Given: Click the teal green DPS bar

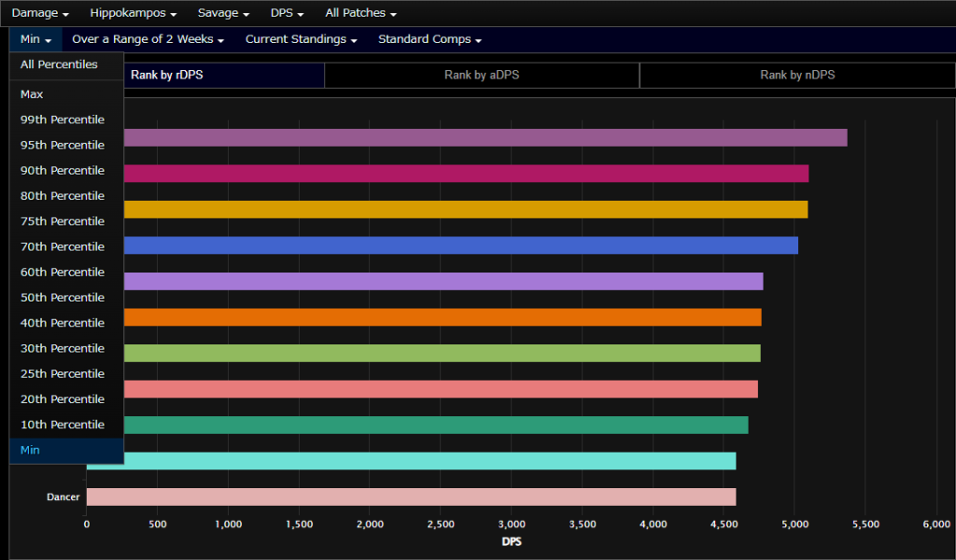Looking at the screenshot, I should (436, 426).
